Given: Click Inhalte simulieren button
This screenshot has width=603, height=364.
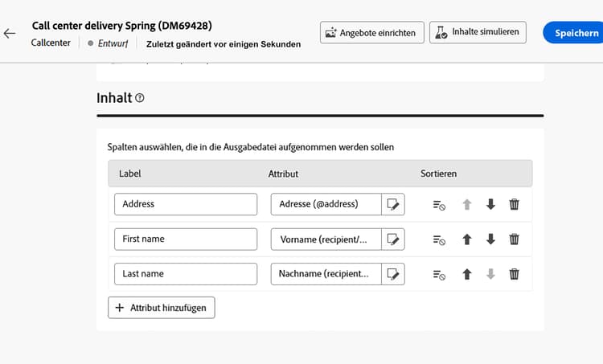Looking at the screenshot, I should [478, 32].
